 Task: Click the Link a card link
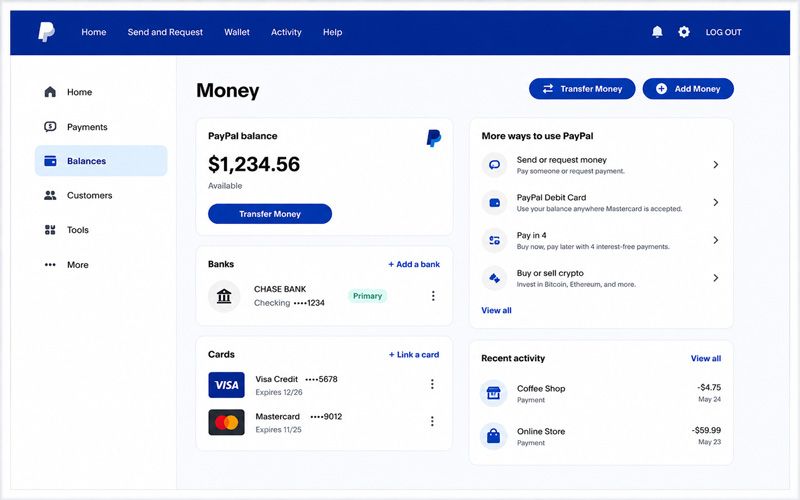pos(414,355)
